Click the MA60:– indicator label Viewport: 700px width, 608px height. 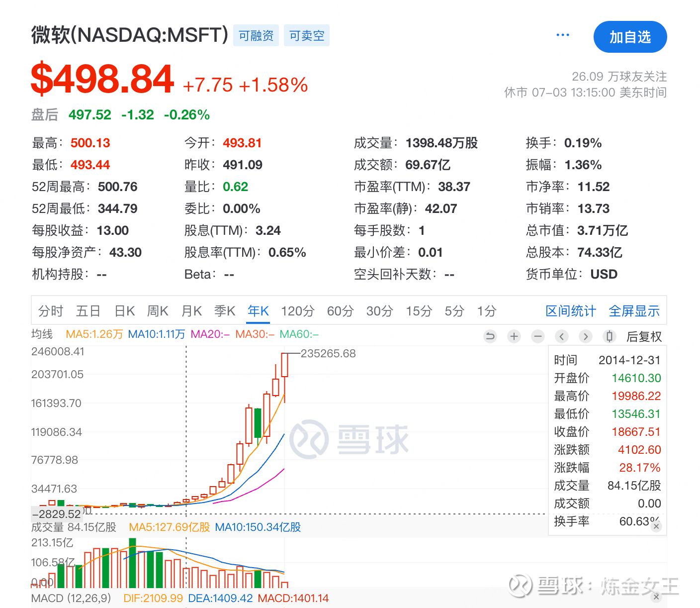click(299, 334)
